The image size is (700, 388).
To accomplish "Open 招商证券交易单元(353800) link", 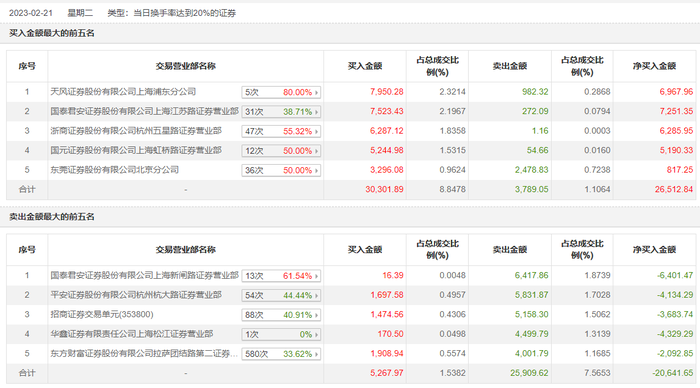I will coord(102,315).
